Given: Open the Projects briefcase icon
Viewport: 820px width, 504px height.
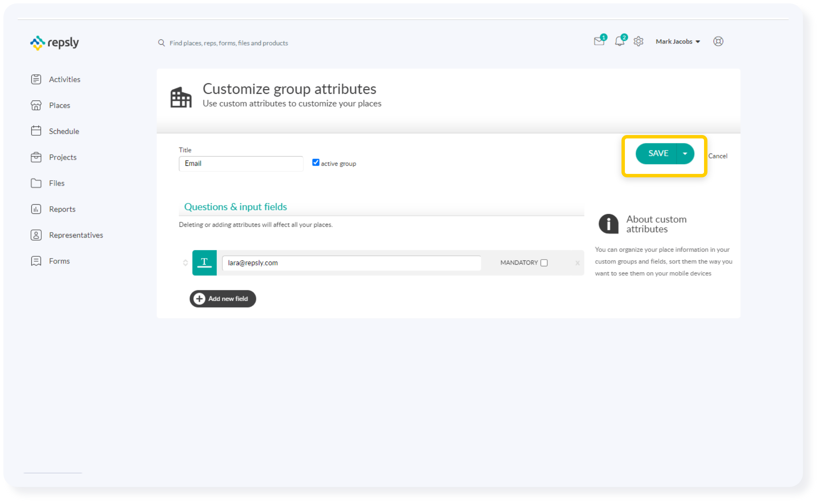Looking at the screenshot, I should click(x=36, y=157).
